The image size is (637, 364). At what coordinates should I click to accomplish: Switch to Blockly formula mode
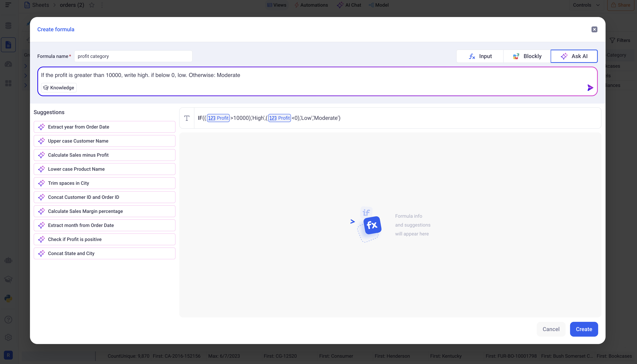[x=527, y=56]
